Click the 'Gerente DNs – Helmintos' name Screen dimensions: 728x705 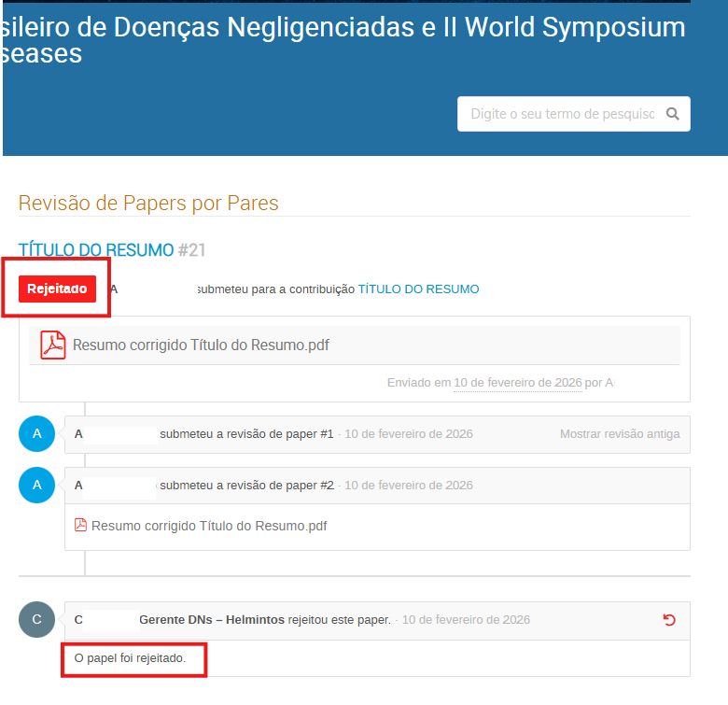pyautogui.click(x=211, y=620)
